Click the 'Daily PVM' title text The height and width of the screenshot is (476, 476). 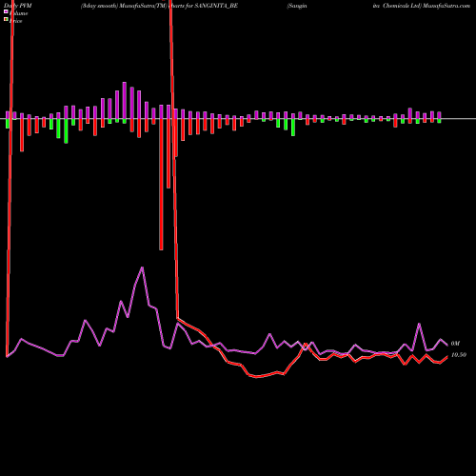point(18,6)
